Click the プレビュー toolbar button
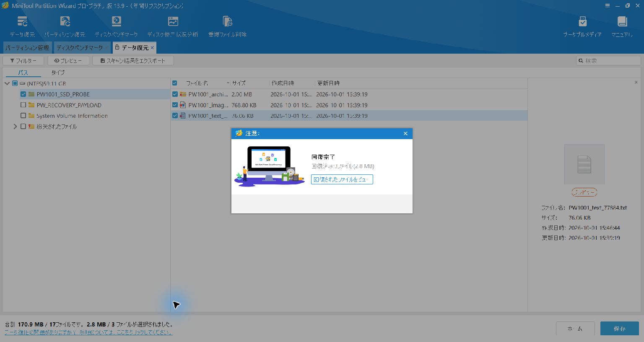This screenshot has height=342, width=644. point(68,61)
